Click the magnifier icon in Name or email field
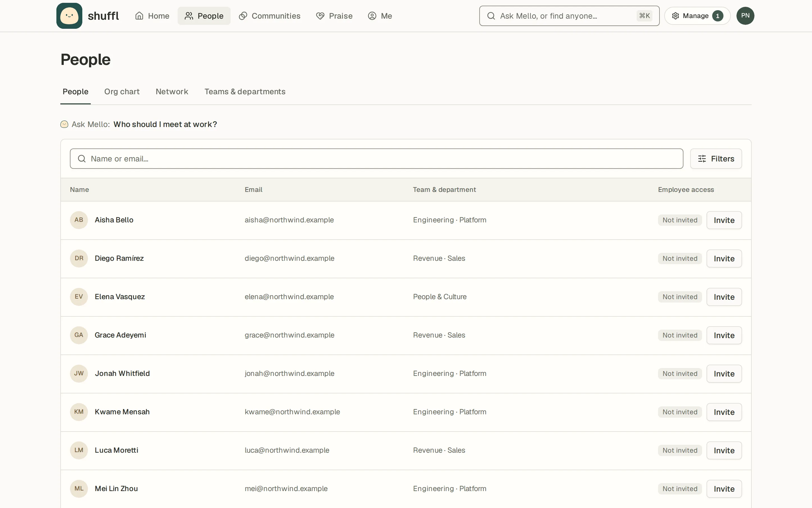 point(82,159)
